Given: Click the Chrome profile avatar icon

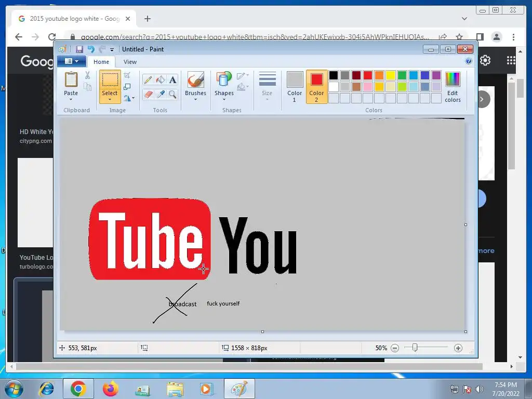Looking at the screenshot, I should tap(497, 37).
